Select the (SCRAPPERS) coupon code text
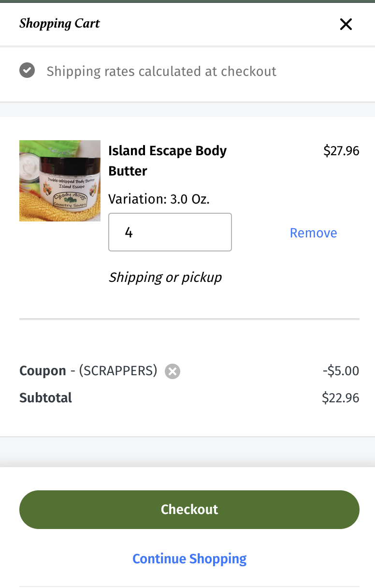This screenshot has height=588, width=375. (118, 371)
